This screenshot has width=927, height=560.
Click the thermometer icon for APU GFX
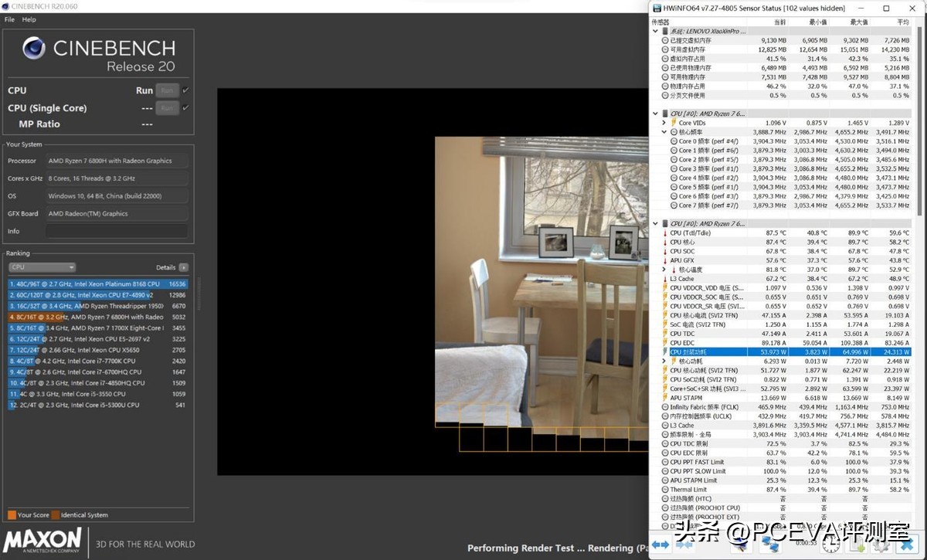click(x=665, y=260)
